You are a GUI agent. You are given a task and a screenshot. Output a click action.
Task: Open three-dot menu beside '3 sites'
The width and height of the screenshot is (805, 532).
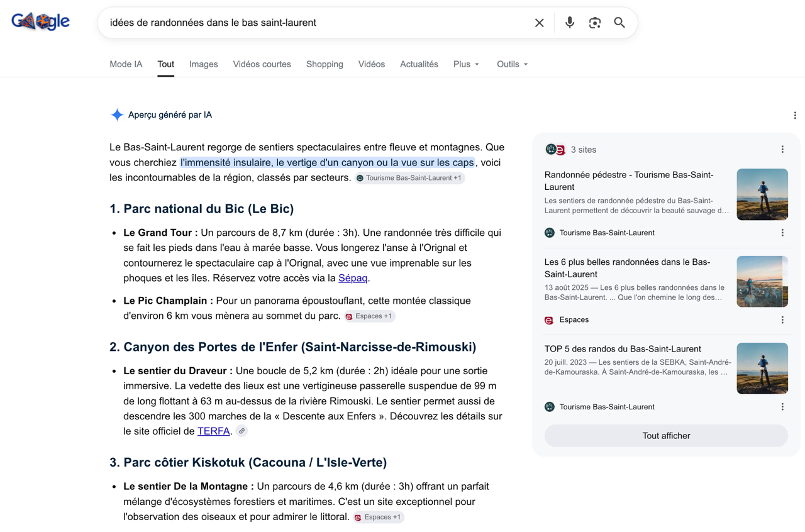pos(782,150)
